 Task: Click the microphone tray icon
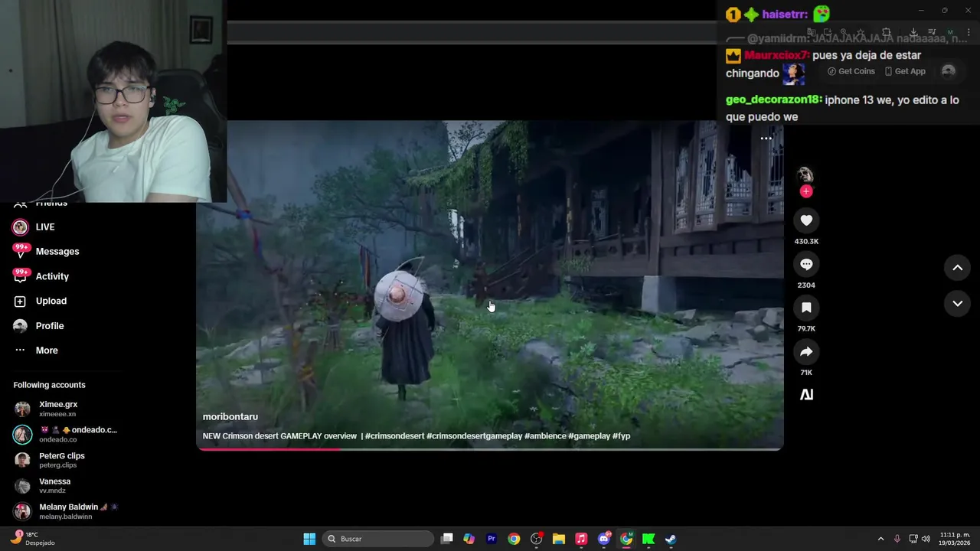click(897, 539)
